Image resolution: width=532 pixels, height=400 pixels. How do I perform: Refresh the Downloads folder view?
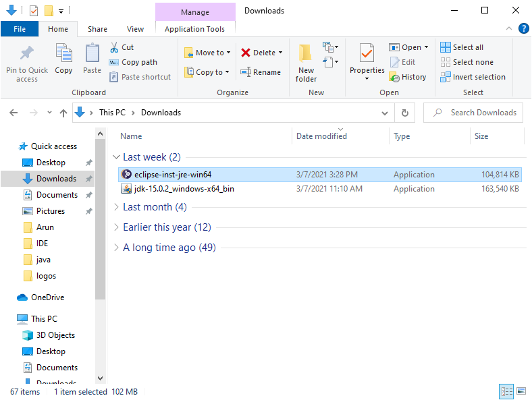pyautogui.click(x=405, y=113)
